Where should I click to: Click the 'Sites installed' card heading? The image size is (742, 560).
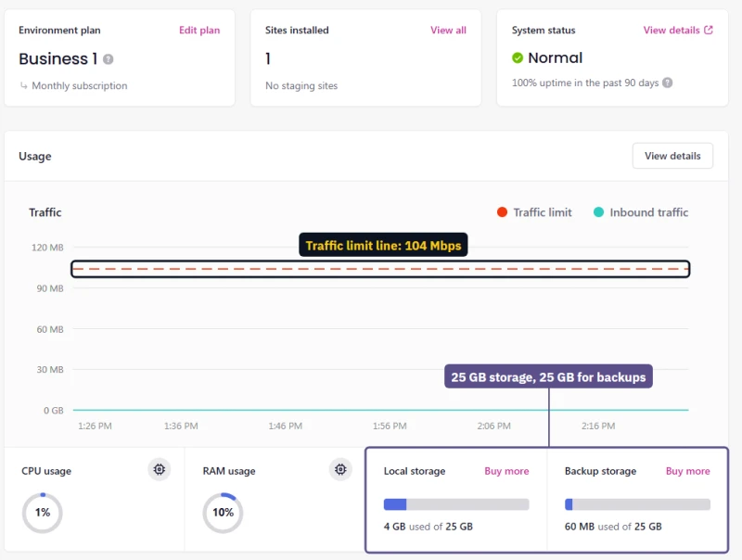(x=297, y=30)
